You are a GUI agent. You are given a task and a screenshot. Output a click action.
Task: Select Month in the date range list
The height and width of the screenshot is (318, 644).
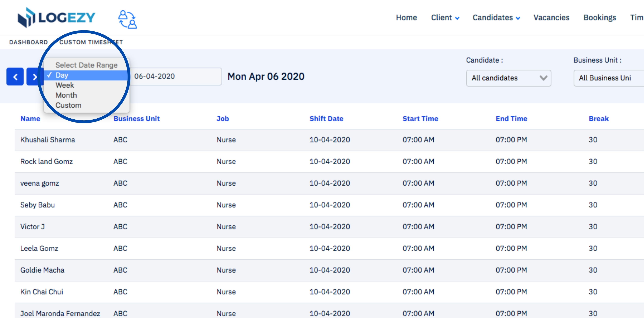click(x=86, y=95)
